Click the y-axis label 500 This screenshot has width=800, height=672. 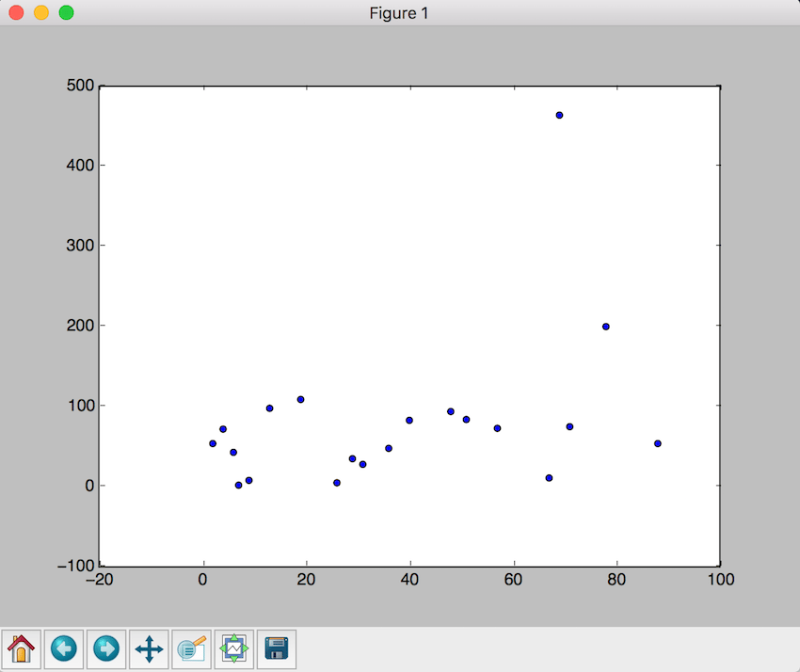click(x=80, y=86)
